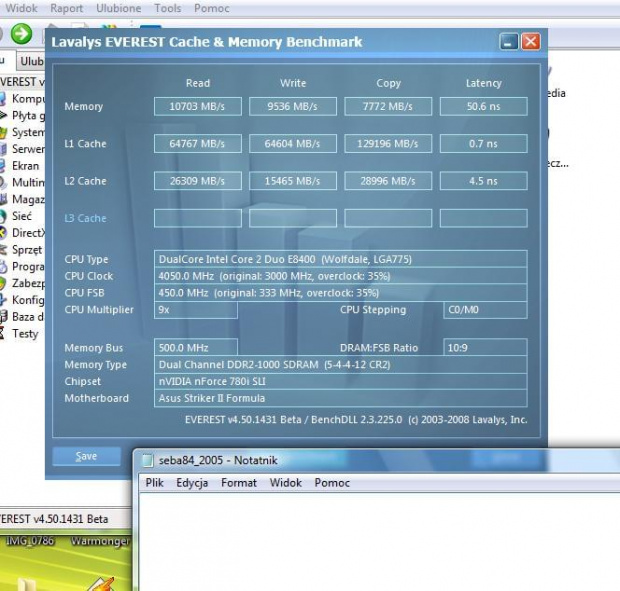This screenshot has height=591, width=620.
Task: Open the Widok menu in EVEREST
Action: click(21, 8)
